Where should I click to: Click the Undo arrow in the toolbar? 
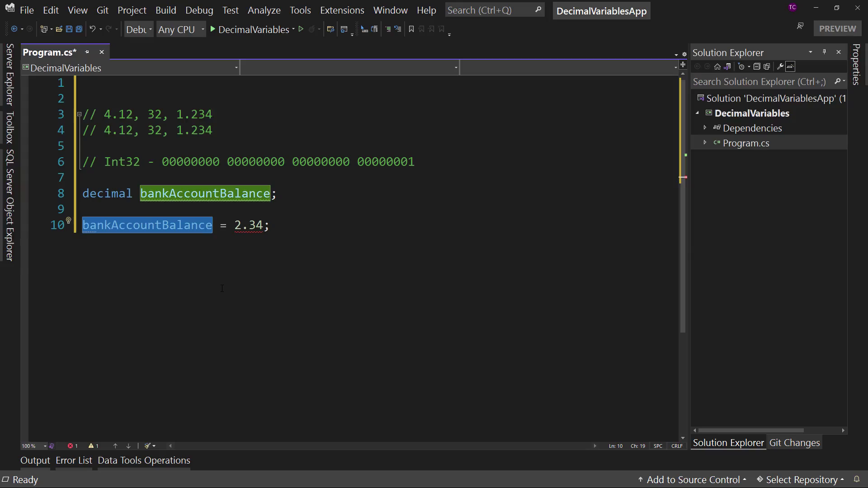92,29
